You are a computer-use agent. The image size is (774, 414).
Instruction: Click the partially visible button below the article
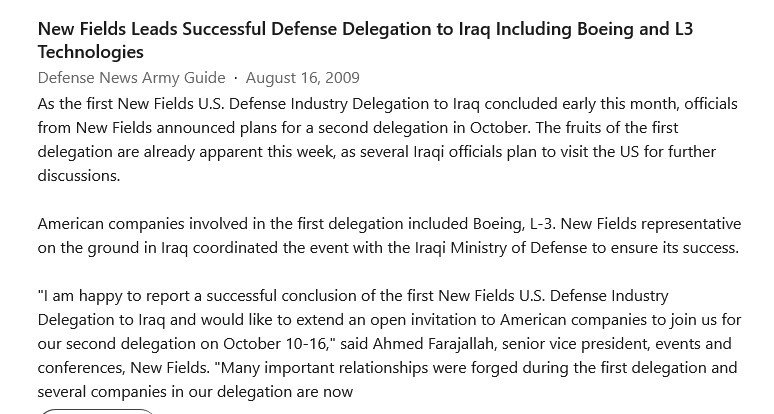(97, 411)
